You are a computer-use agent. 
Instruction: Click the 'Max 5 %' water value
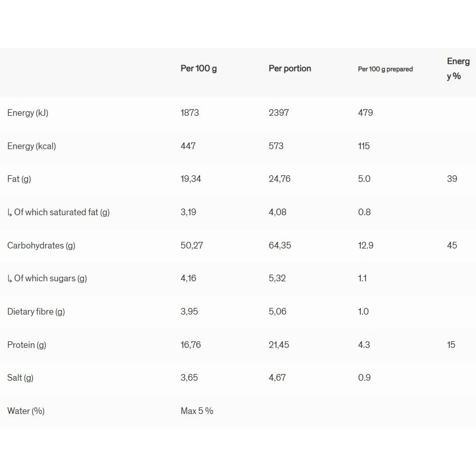(x=197, y=411)
